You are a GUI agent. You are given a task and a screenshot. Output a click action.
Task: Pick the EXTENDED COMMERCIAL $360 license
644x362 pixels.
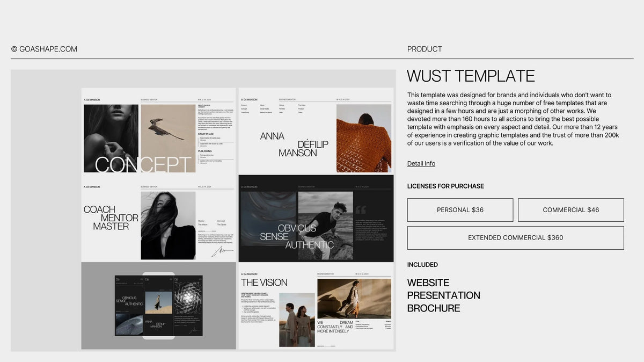[516, 238]
